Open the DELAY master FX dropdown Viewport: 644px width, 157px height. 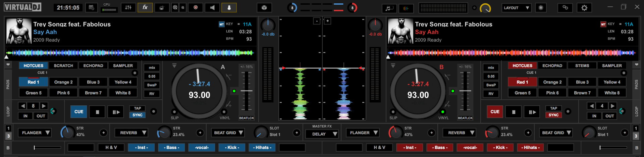pyautogui.click(x=322, y=134)
